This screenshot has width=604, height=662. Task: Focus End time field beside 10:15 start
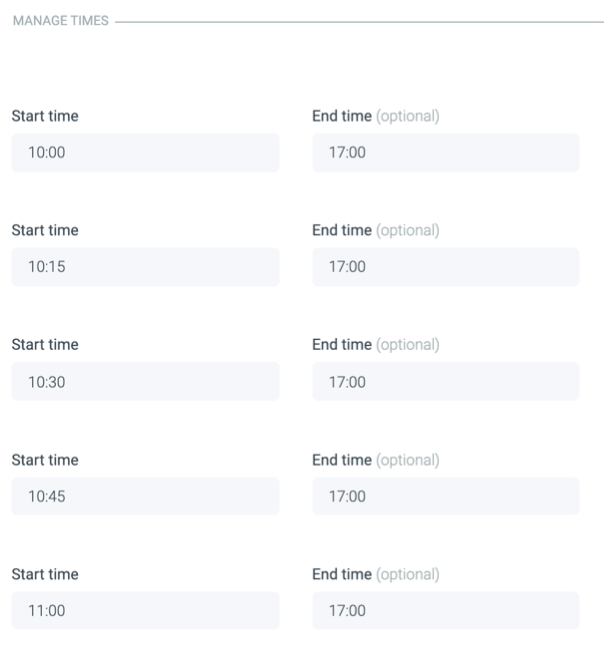tap(445, 267)
